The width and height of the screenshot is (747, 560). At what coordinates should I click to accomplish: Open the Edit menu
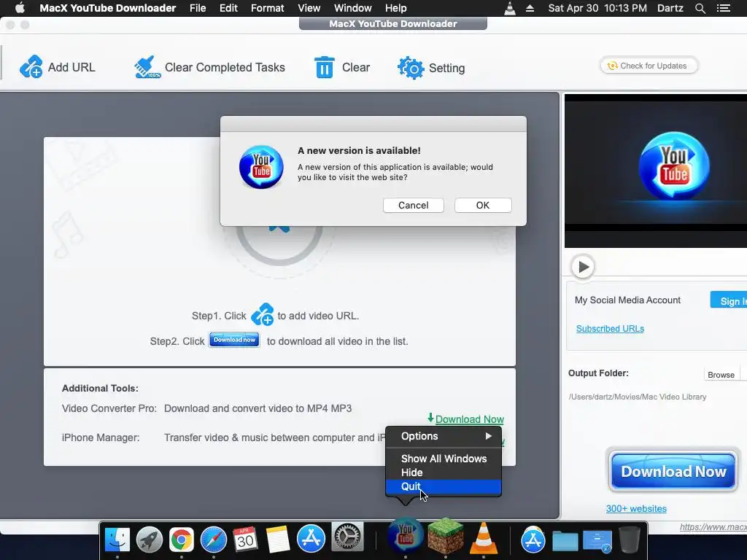tap(228, 8)
